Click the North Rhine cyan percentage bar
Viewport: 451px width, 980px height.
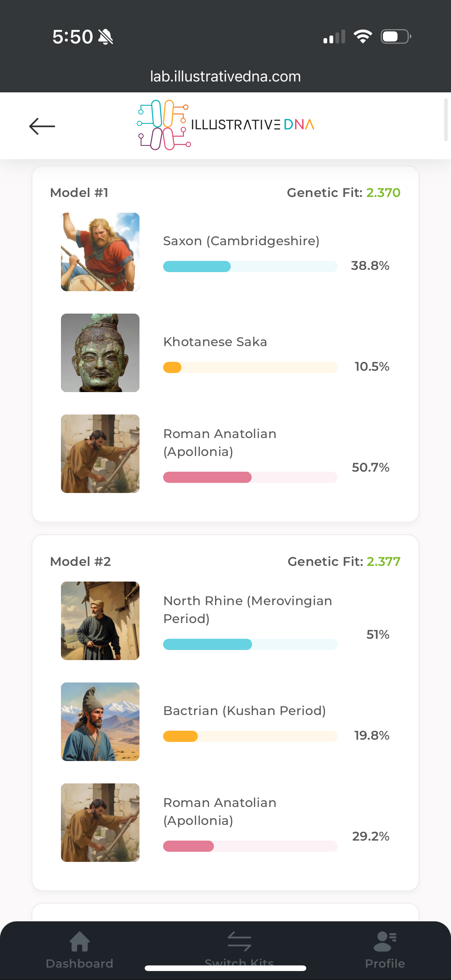(x=250, y=644)
